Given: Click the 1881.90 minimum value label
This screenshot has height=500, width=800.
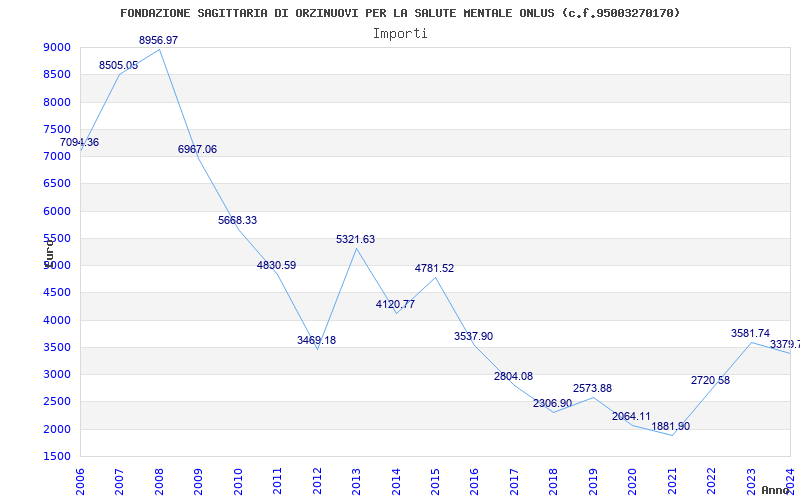Looking at the screenshot, I should [671, 426].
